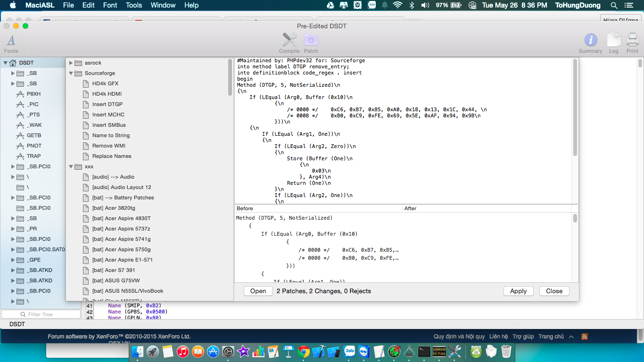Select the Insert DTGP patch

[x=107, y=104]
